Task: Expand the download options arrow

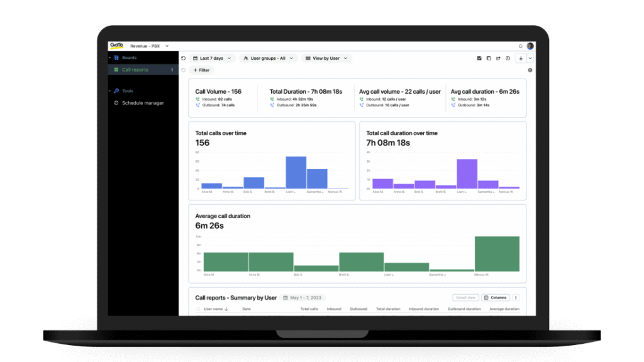Action: (530, 58)
